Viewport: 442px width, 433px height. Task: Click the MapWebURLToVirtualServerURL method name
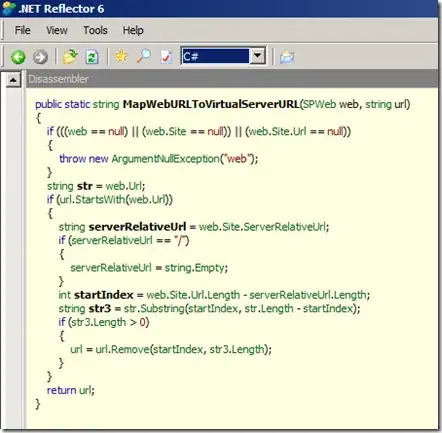coord(211,104)
